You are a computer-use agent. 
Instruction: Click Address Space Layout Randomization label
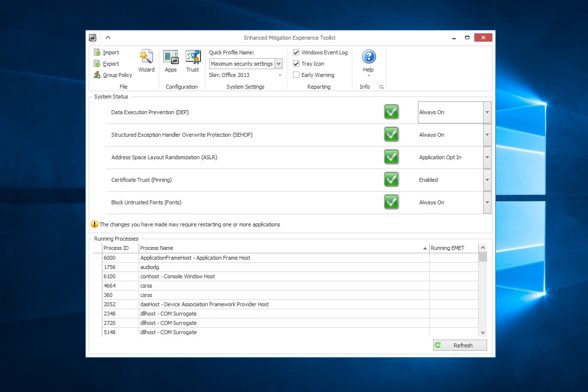click(x=164, y=157)
